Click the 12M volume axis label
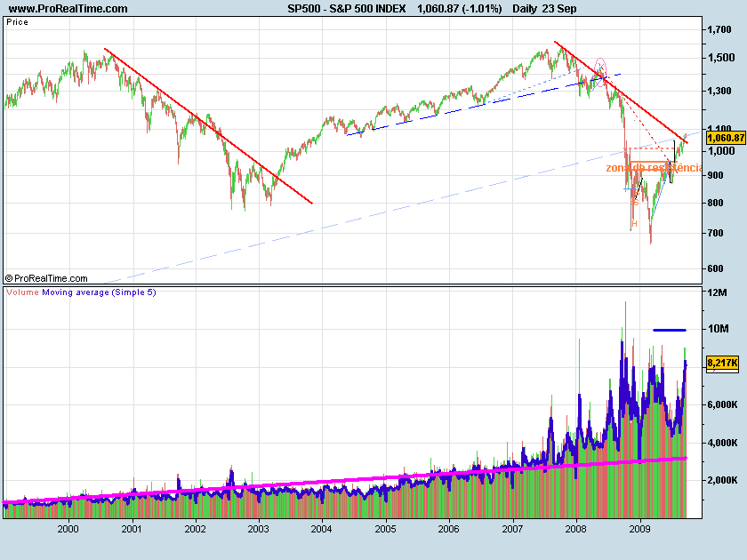The height and width of the screenshot is (560, 747). 717,292
